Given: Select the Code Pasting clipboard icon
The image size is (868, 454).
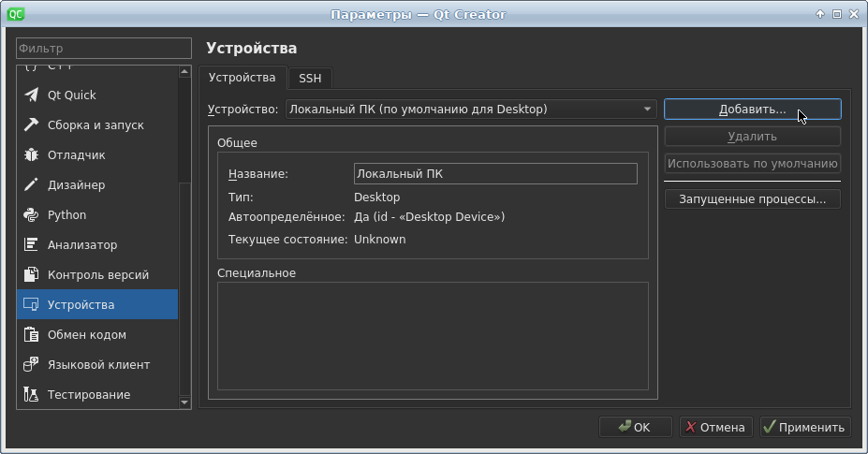Looking at the screenshot, I should 31,335.
